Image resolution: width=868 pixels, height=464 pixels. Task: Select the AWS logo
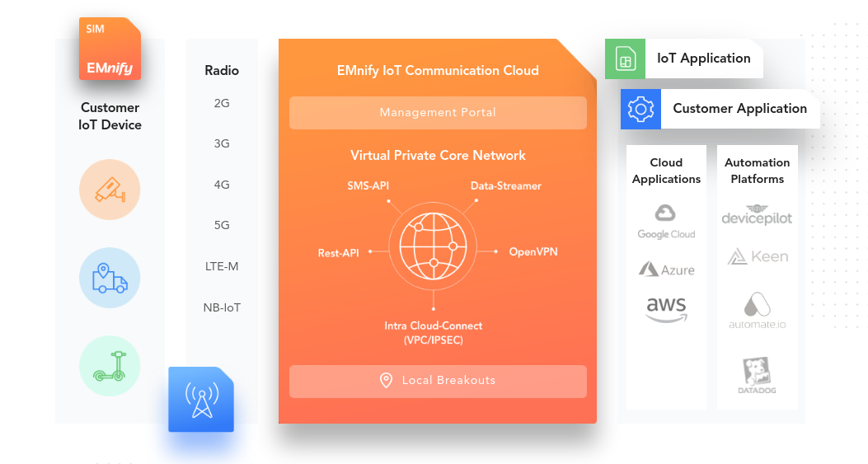click(x=667, y=309)
